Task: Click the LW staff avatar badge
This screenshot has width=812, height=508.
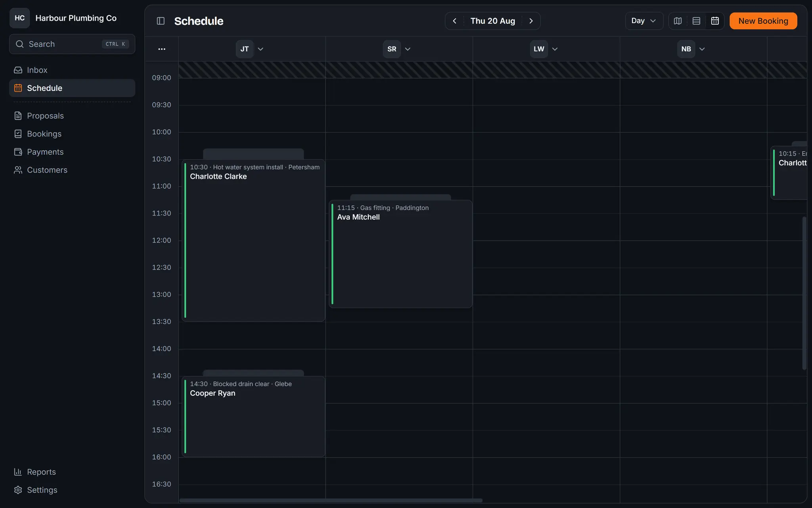Action: coord(539,49)
